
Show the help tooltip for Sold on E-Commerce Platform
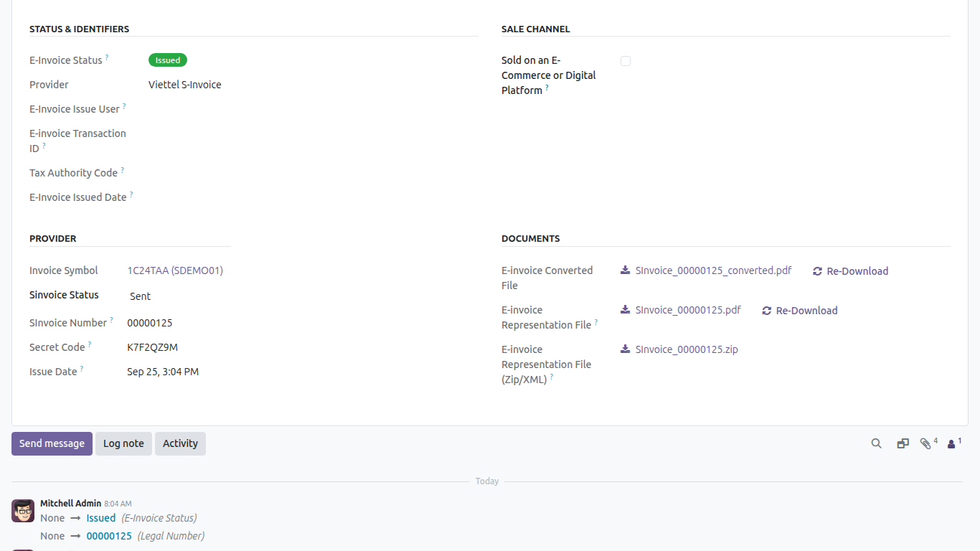[547, 87]
